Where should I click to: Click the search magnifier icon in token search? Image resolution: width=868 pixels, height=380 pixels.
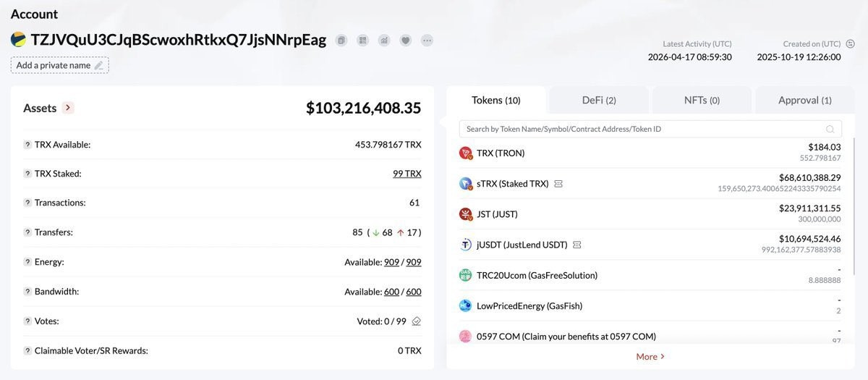pyautogui.click(x=830, y=129)
